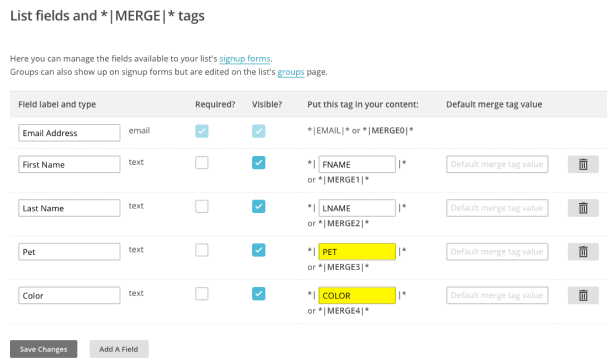
Task: Edit the LNAME merge tag input
Action: coord(357,208)
